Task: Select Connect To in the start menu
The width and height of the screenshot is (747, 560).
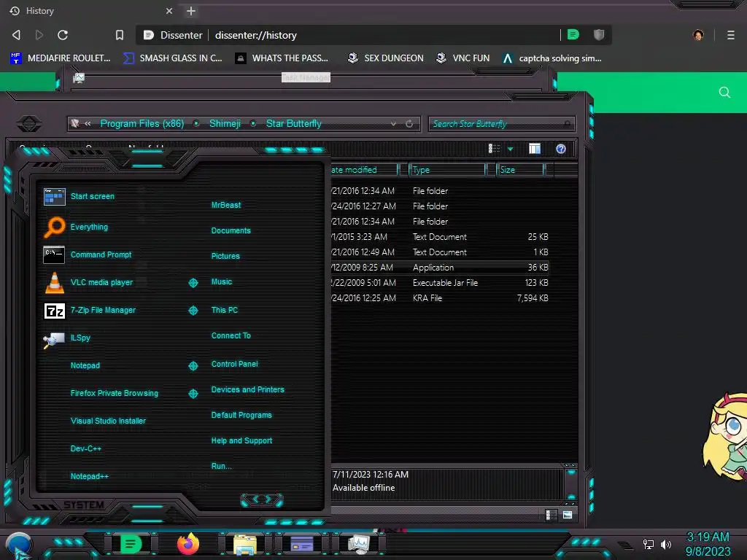Action: point(231,335)
